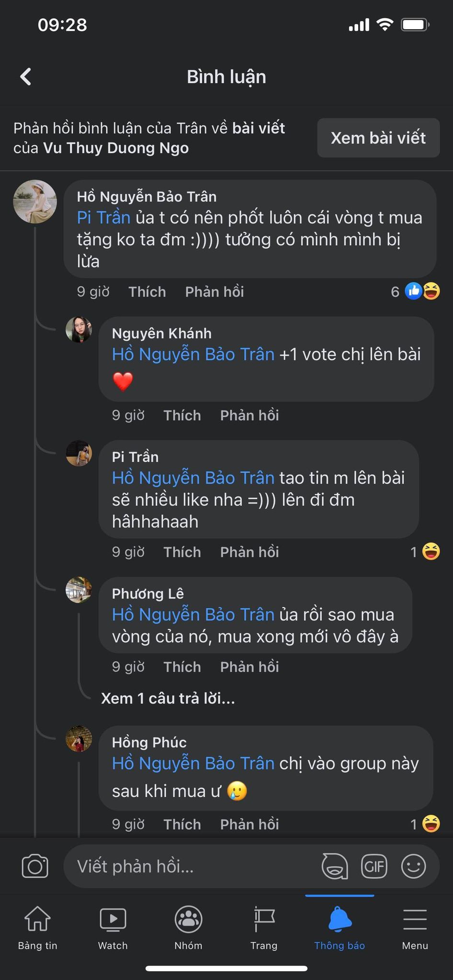
Task: View reactions on Hồ Nguyễn Bảo Trân's comment
Action: pyautogui.click(x=416, y=291)
